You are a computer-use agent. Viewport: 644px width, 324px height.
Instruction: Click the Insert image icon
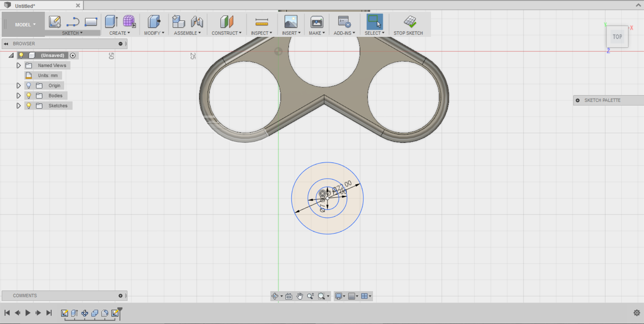point(291,21)
